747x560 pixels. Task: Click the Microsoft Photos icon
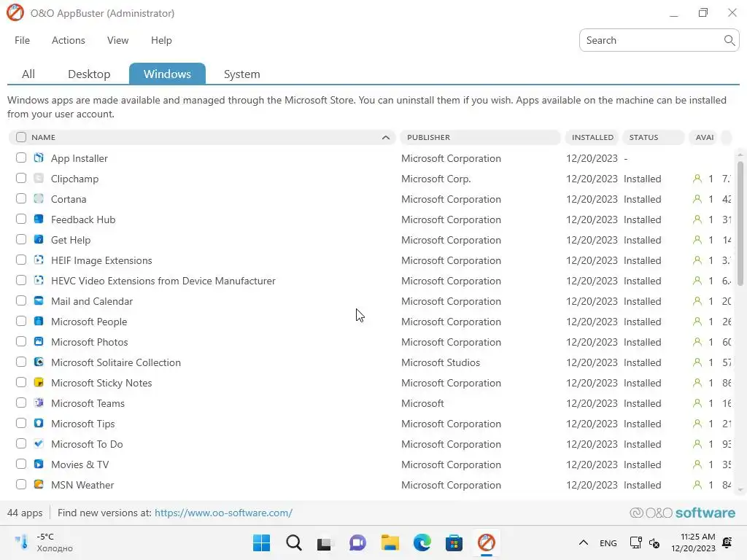point(39,342)
